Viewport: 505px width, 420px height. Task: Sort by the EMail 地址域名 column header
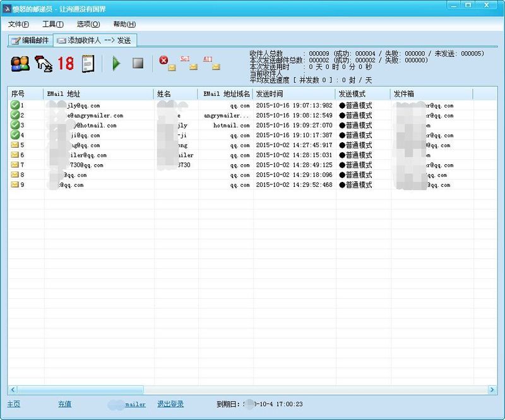(225, 94)
